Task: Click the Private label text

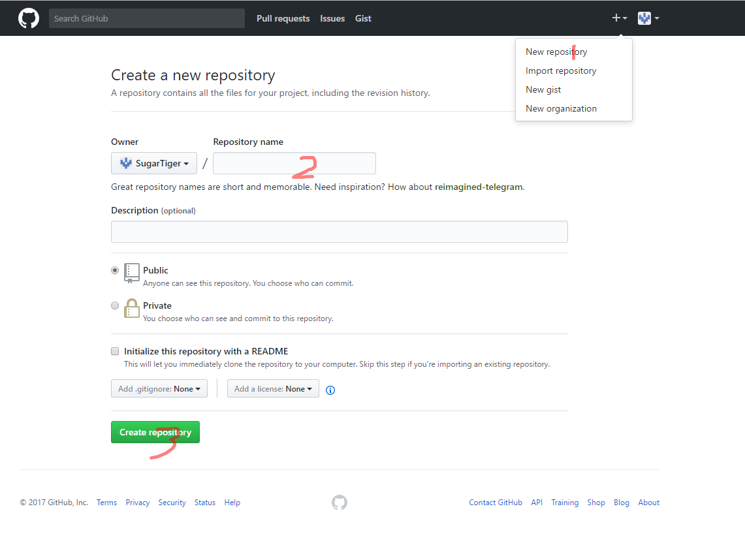Action: click(157, 305)
